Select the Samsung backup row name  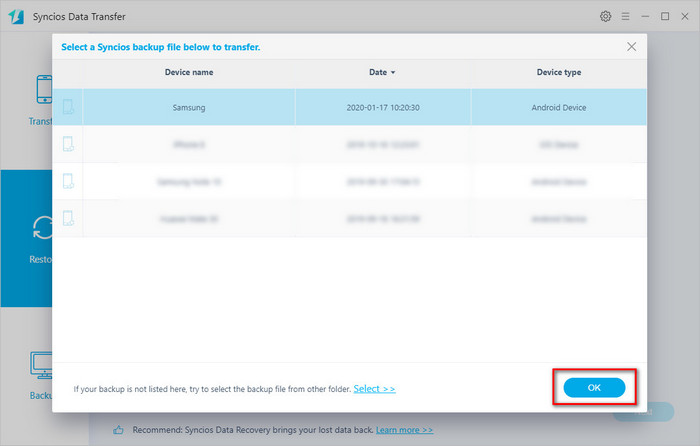pos(189,108)
